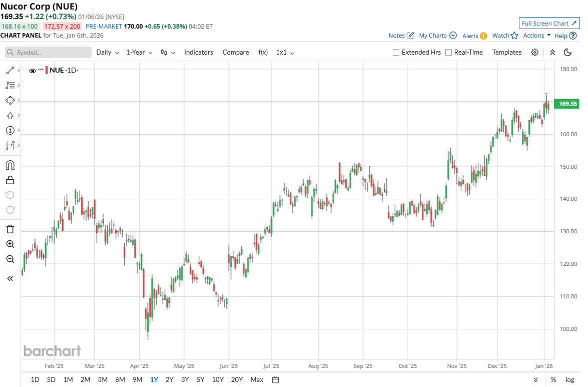Open chart settings gear icon

point(534,53)
